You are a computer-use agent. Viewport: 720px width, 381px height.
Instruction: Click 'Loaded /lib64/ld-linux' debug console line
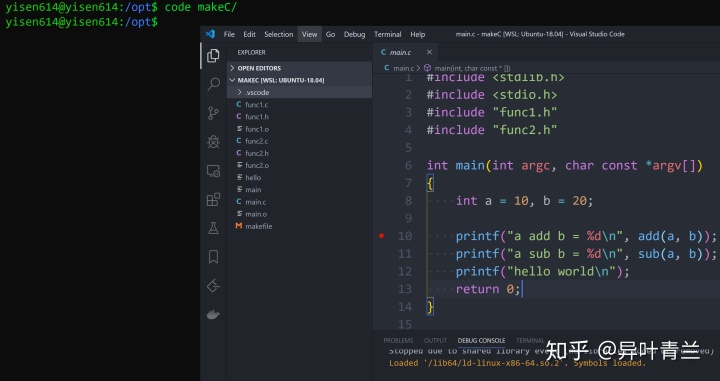tap(518, 363)
